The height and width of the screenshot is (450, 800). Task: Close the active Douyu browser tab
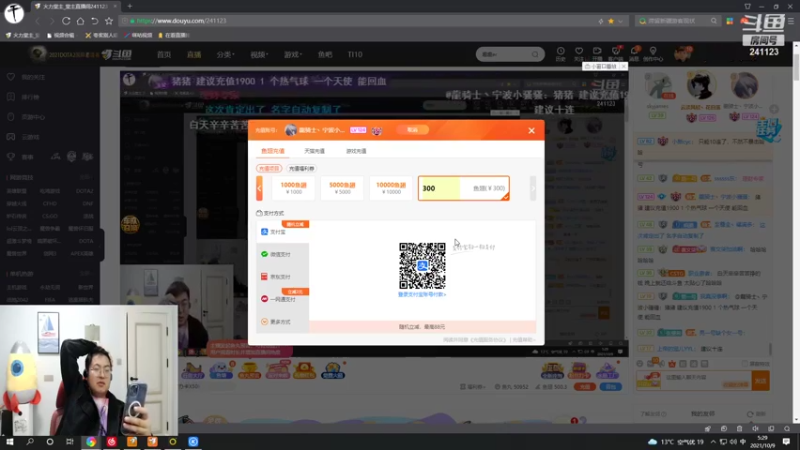pyautogui.click(x=115, y=6)
